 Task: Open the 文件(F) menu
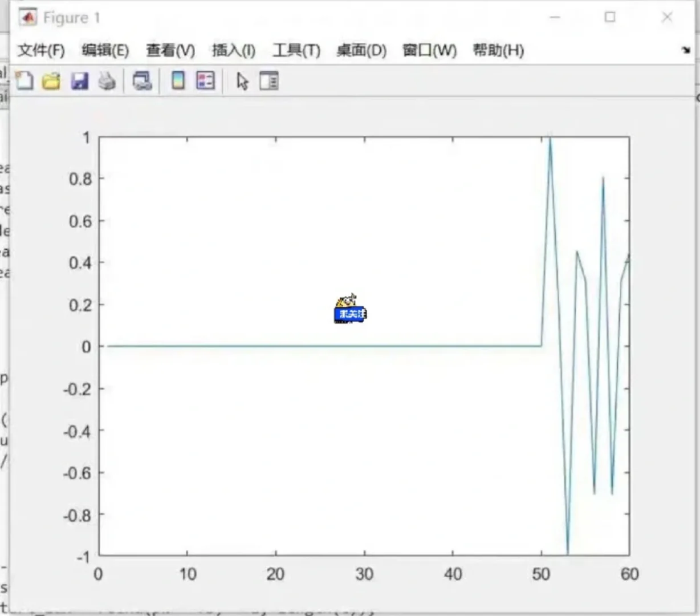pos(40,51)
